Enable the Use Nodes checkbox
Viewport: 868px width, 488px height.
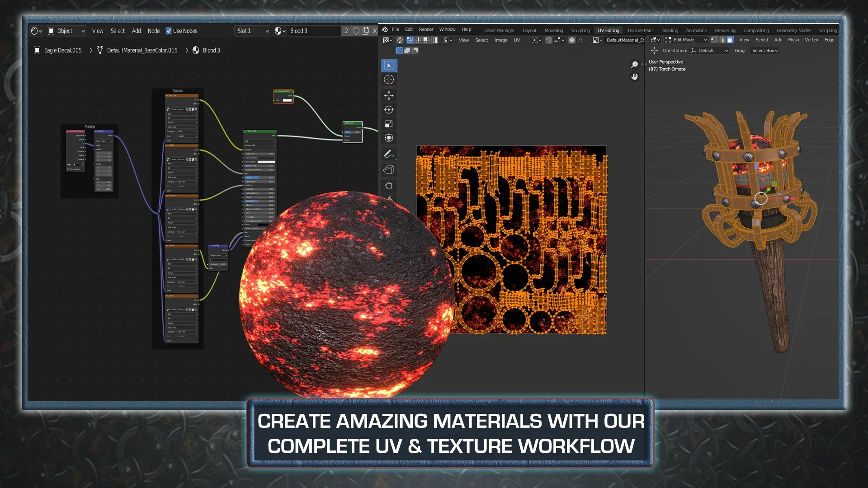click(x=169, y=31)
